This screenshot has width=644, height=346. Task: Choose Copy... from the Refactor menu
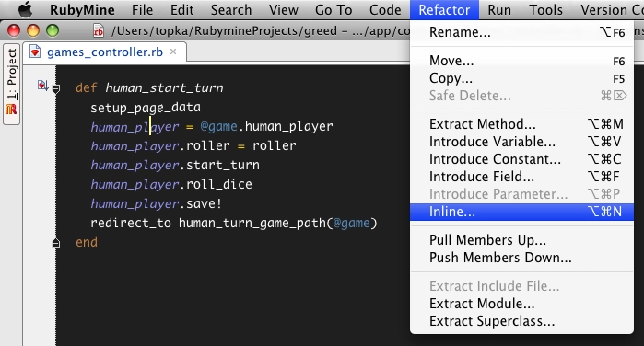tap(521, 78)
